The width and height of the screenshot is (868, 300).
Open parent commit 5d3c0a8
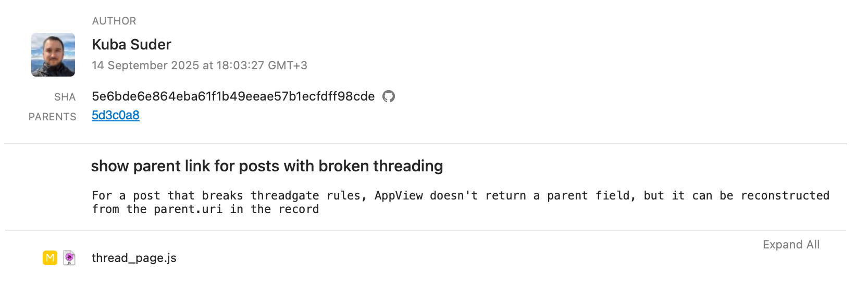(x=116, y=115)
